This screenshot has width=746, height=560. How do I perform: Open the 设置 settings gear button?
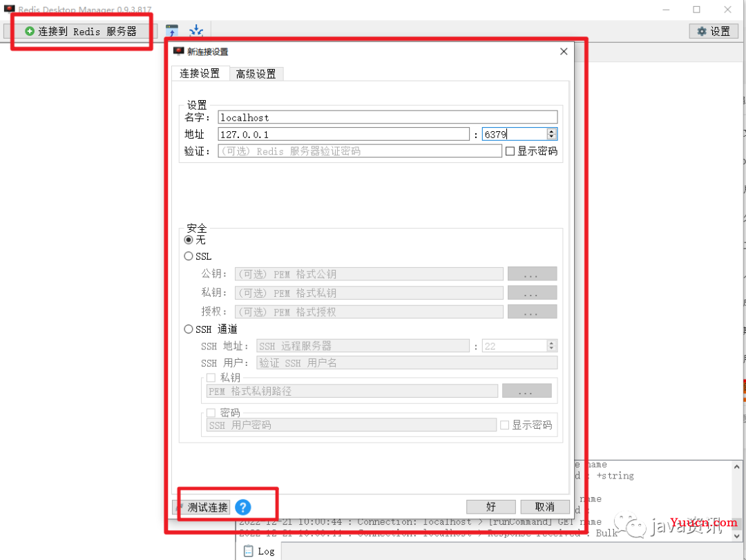(x=713, y=31)
